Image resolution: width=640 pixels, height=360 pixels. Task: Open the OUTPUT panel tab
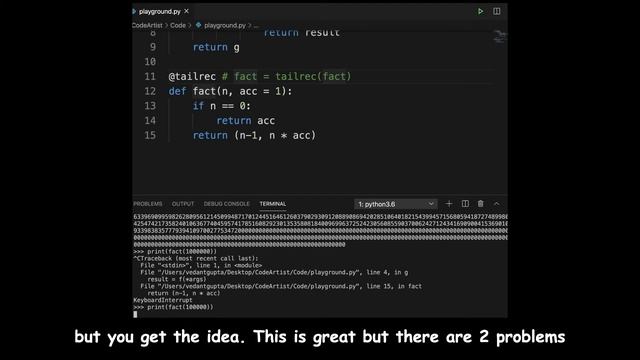(183, 204)
